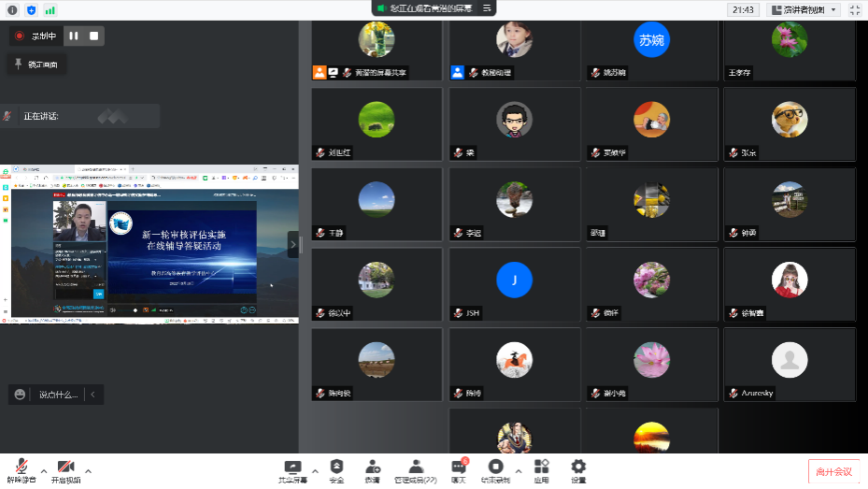Turn on the camera (开启视频)
868x489 pixels.
[65, 468]
